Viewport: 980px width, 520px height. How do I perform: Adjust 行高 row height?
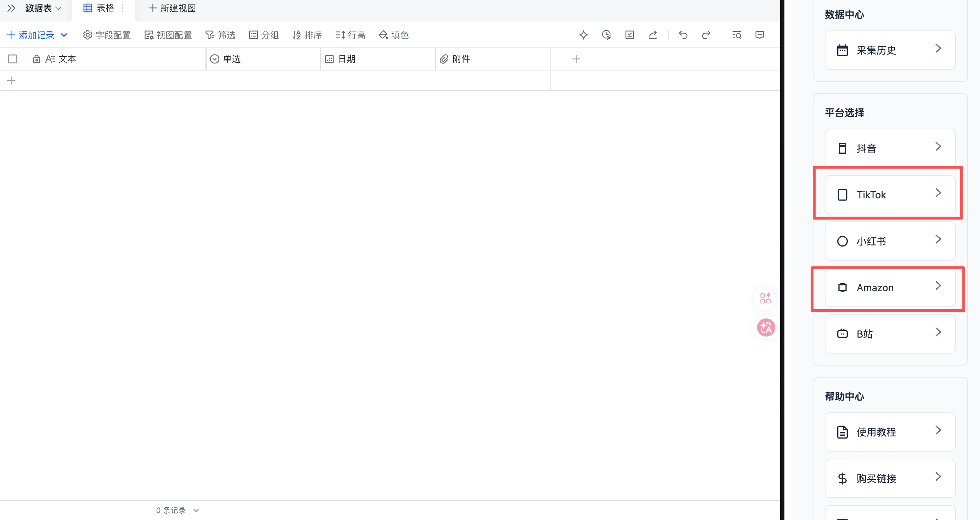tap(350, 35)
